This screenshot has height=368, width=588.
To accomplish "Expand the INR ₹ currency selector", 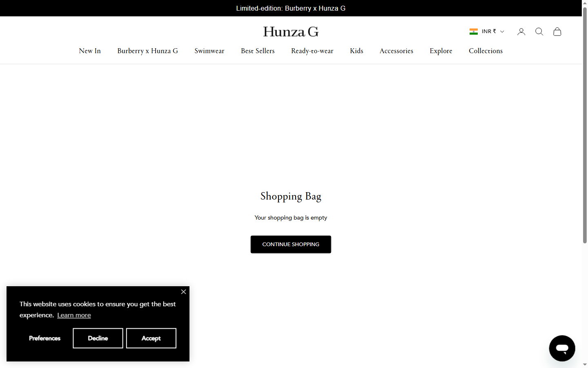I will coord(487,31).
